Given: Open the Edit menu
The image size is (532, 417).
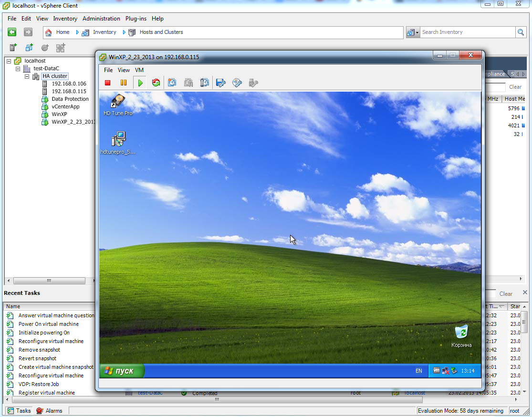Looking at the screenshot, I should tap(26, 19).
